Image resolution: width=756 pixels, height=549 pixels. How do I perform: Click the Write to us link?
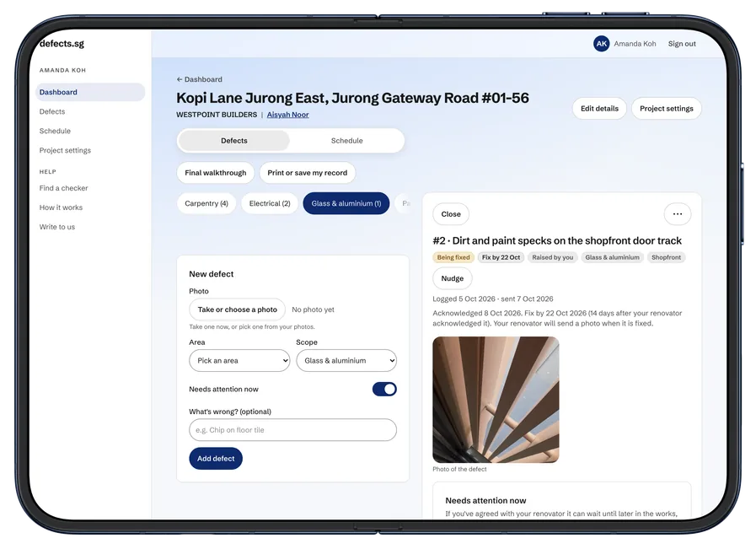click(x=57, y=227)
